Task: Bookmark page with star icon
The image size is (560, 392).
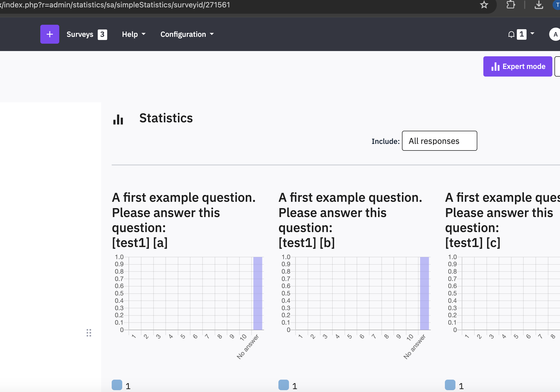Action: click(x=484, y=5)
